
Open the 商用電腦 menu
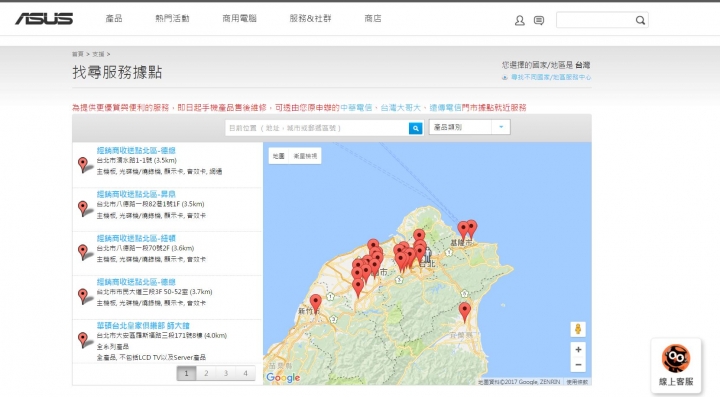[x=239, y=18]
